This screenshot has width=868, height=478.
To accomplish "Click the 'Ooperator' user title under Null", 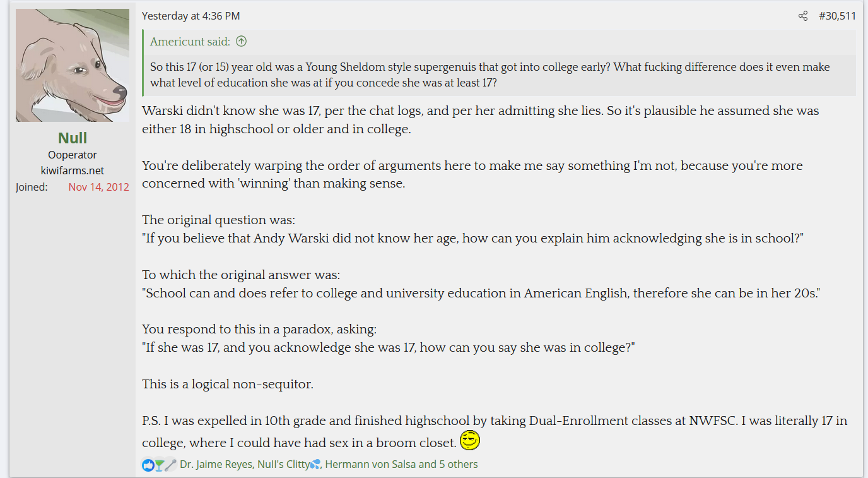I will tap(73, 155).
